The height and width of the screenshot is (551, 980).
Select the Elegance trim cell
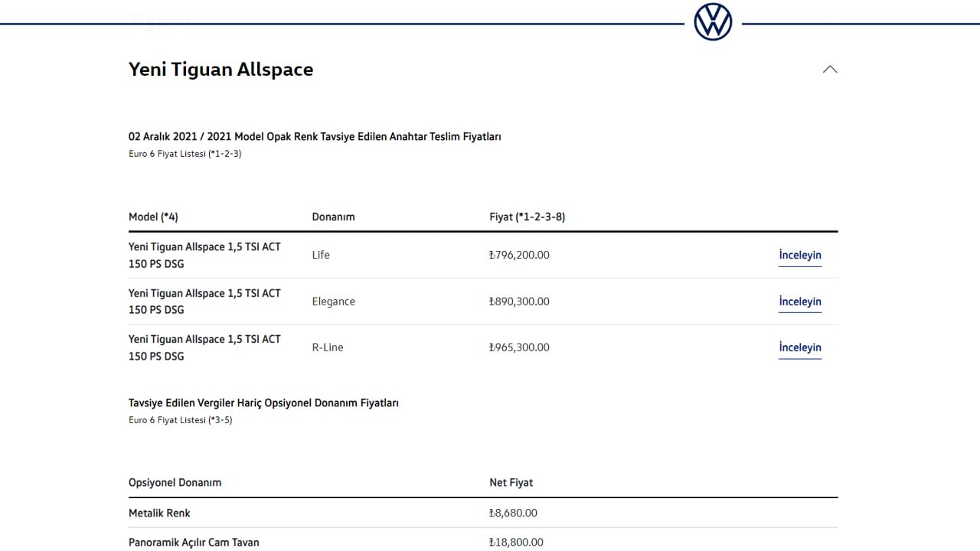point(334,302)
